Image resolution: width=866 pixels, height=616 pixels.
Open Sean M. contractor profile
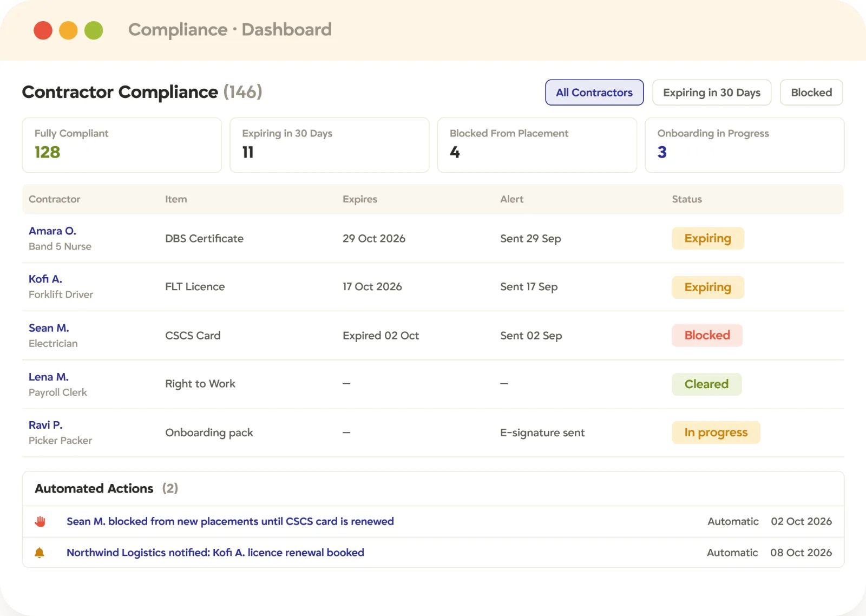49,328
